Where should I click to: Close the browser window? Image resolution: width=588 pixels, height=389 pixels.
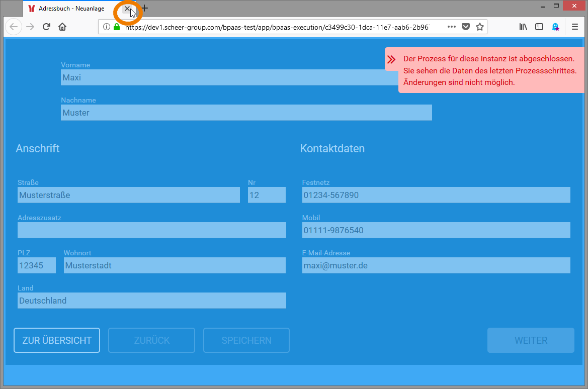pyautogui.click(x=574, y=6)
